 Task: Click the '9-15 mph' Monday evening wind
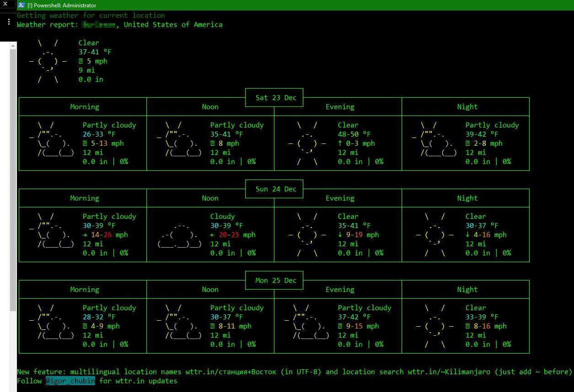pyautogui.click(x=363, y=326)
